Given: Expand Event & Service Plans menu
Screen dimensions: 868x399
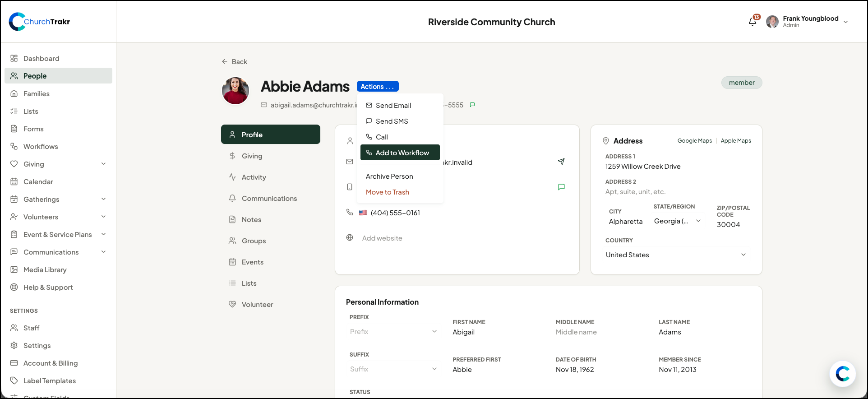Looking at the screenshot, I should point(104,234).
